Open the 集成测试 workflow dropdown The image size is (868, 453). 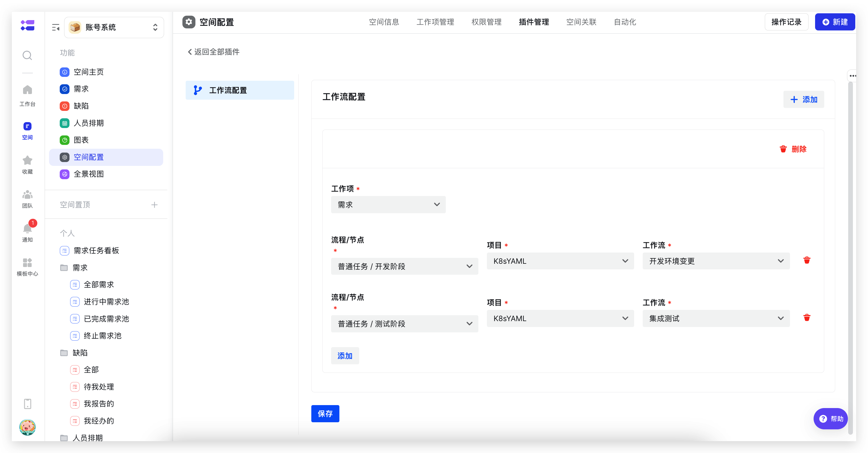tap(716, 318)
